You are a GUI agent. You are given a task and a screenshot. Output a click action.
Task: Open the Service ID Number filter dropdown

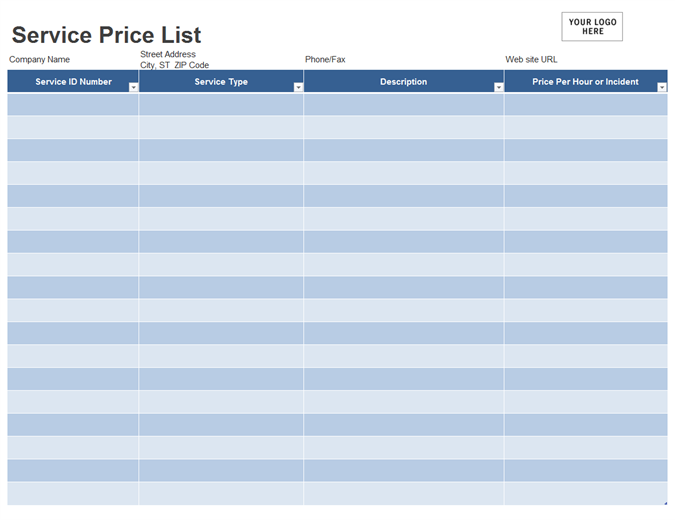point(133,88)
